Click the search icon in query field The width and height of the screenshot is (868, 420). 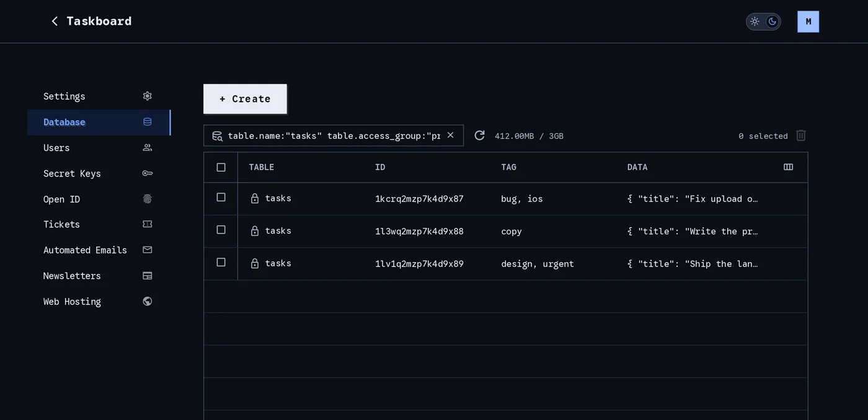pos(217,136)
